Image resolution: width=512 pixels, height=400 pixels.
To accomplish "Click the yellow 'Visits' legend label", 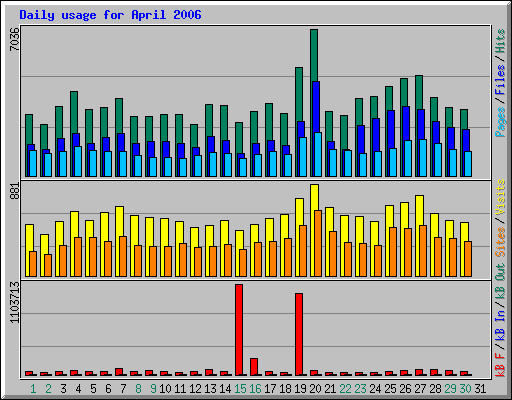I will click(x=500, y=198).
